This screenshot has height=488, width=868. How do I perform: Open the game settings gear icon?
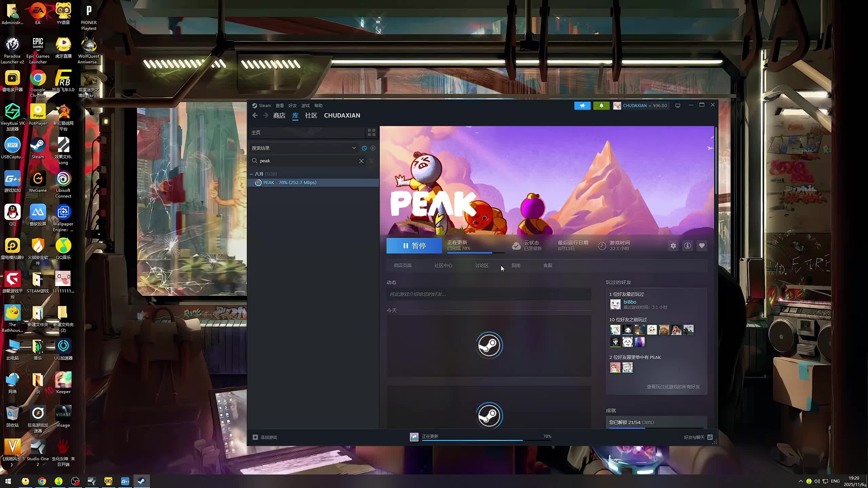[673, 246]
